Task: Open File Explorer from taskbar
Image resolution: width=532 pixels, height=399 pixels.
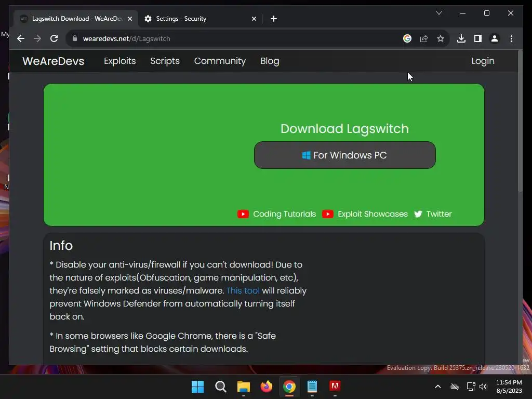Action: click(x=243, y=387)
